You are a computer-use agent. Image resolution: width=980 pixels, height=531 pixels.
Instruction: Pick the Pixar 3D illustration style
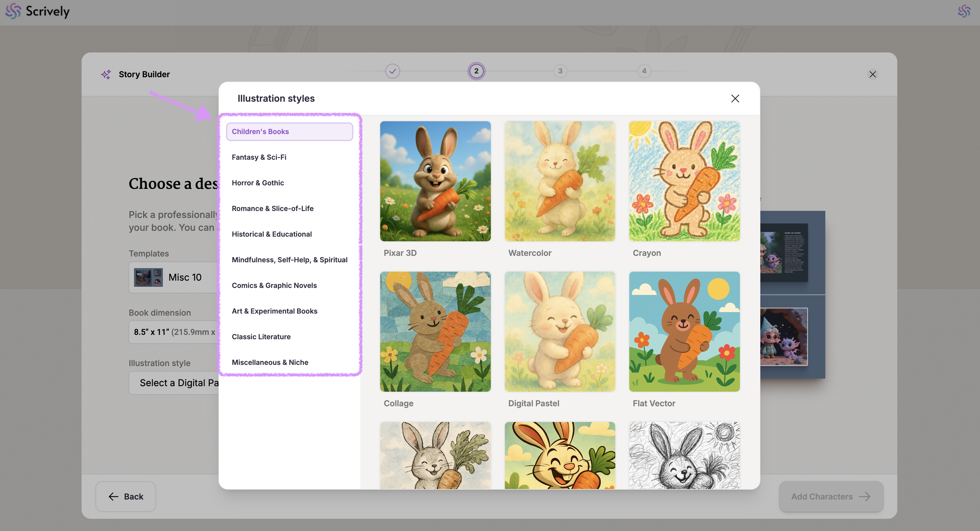(x=435, y=181)
